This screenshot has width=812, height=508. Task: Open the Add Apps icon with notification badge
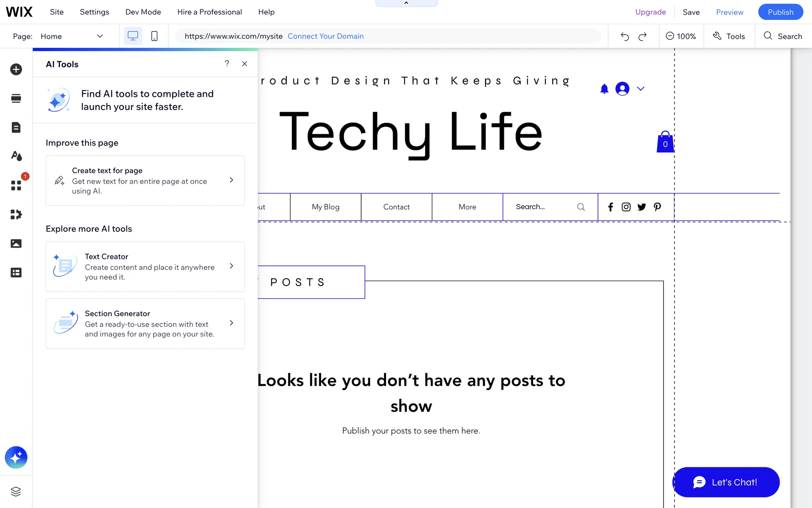click(x=16, y=185)
